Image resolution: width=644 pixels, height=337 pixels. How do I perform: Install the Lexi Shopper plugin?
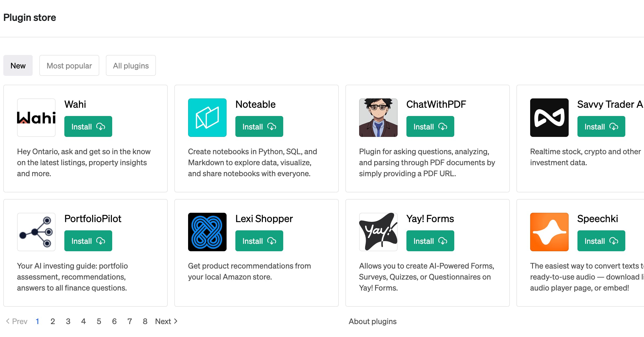click(259, 241)
